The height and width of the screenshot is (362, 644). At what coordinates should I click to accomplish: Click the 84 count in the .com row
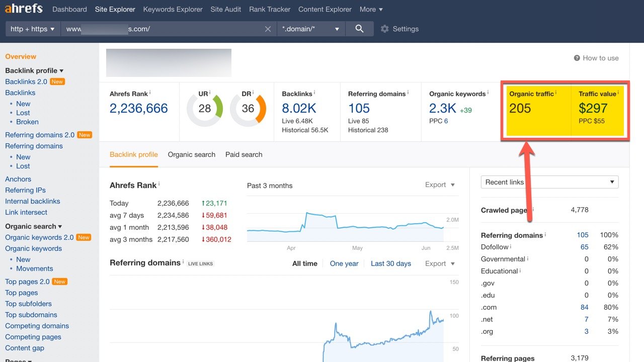coord(584,307)
